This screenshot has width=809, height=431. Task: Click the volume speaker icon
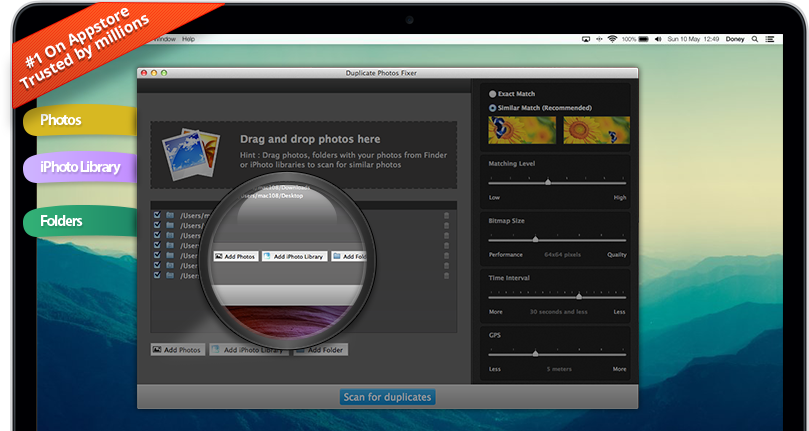click(x=658, y=39)
